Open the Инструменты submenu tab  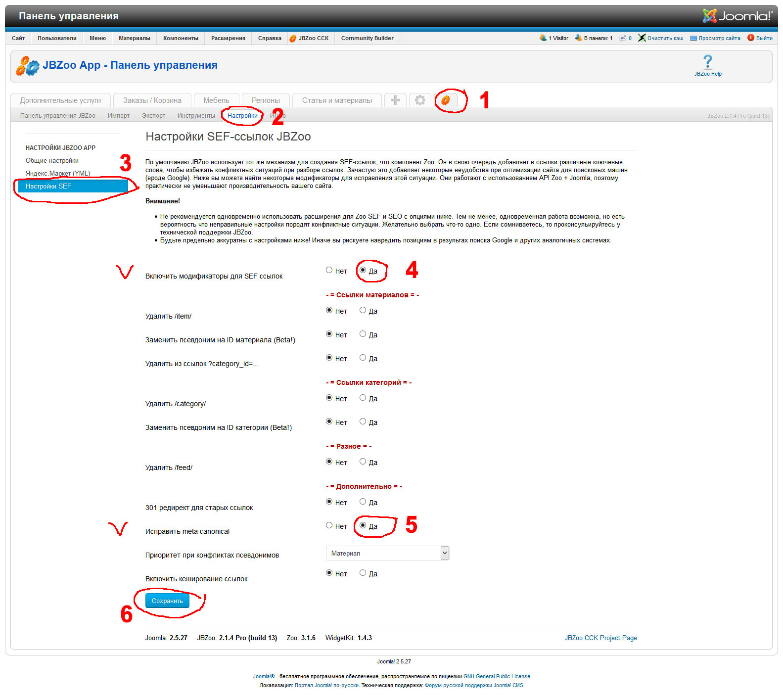coord(196,116)
